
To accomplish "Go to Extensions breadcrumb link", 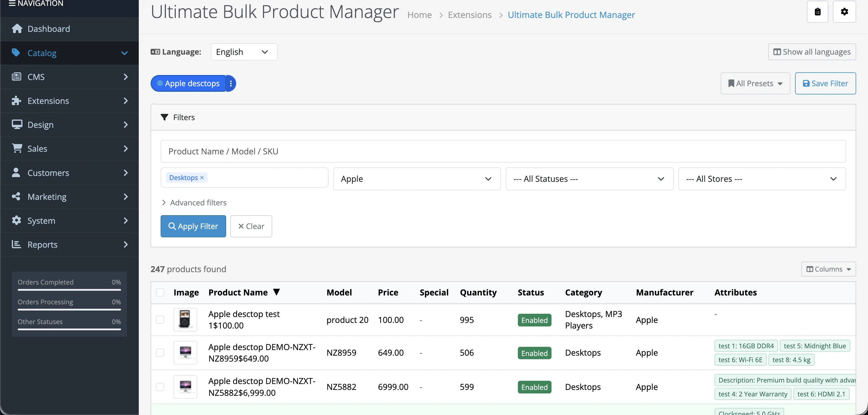I will click(470, 15).
